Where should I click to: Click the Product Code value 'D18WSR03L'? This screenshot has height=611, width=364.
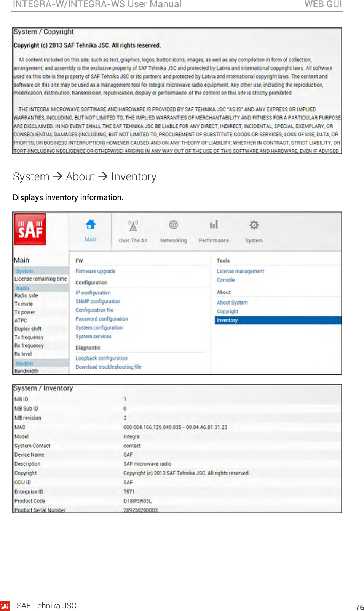pyautogui.click(x=137, y=501)
